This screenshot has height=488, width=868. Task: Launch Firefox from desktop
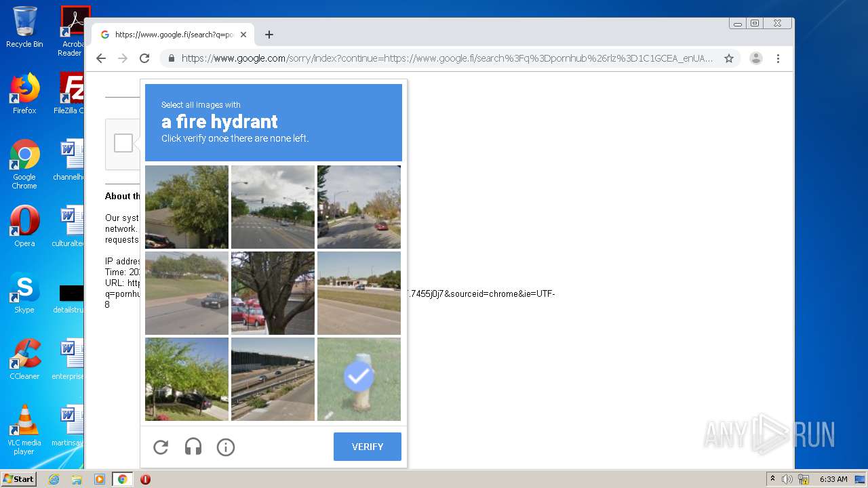(x=24, y=94)
